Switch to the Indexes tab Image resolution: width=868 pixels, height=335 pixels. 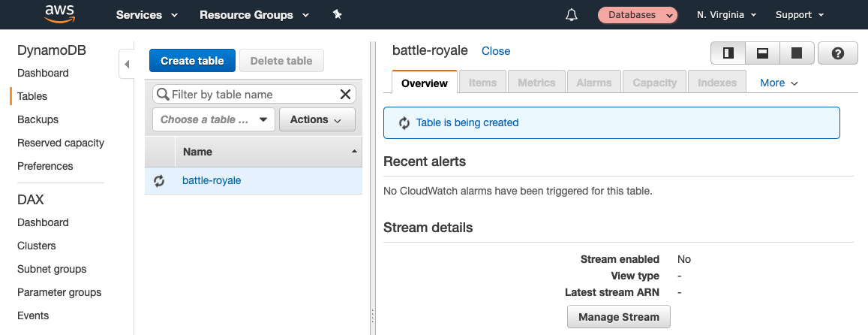coord(717,82)
